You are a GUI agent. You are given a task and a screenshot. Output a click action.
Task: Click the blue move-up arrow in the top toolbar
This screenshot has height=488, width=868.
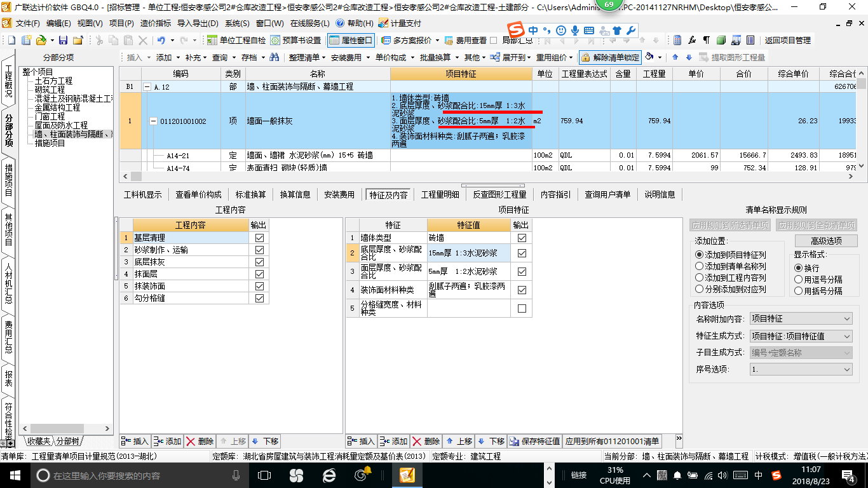[x=675, y=57]
